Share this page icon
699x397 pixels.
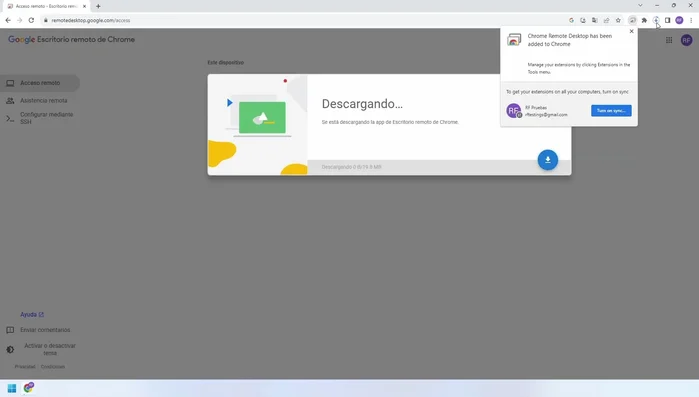point(606,20)
